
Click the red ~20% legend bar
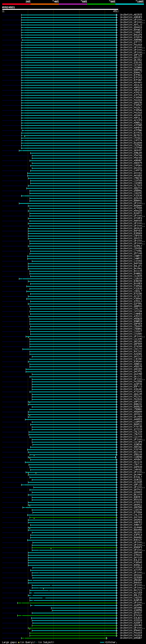(16, 4)
